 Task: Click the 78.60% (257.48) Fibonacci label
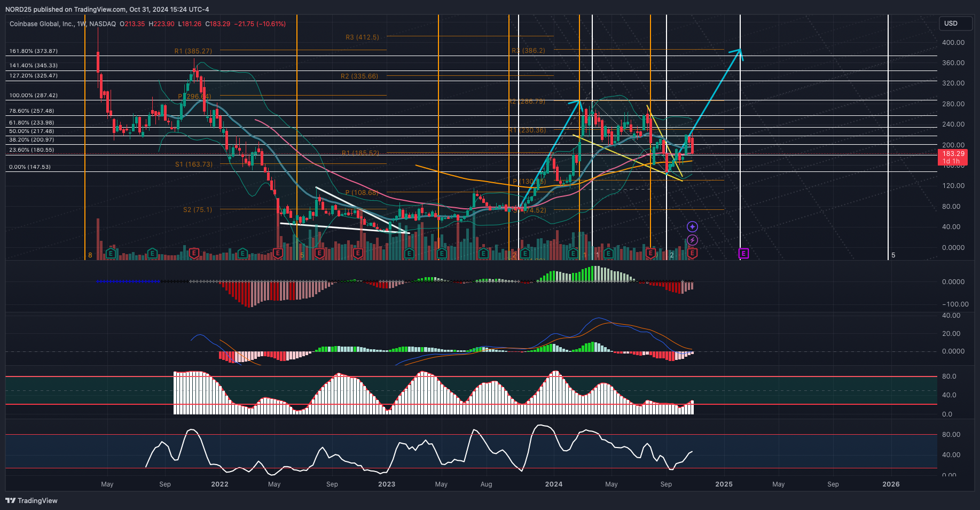pyautogui.click(x=32, y=111)
